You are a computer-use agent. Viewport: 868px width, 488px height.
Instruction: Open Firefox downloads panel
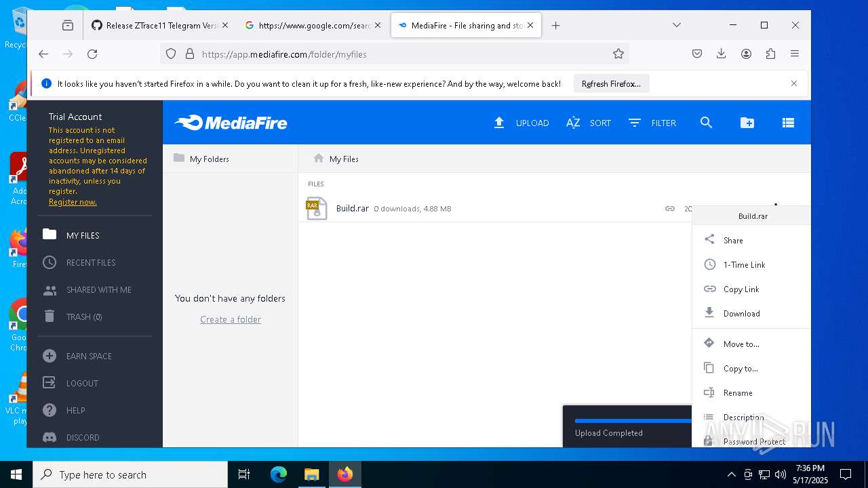click(721, 54)
